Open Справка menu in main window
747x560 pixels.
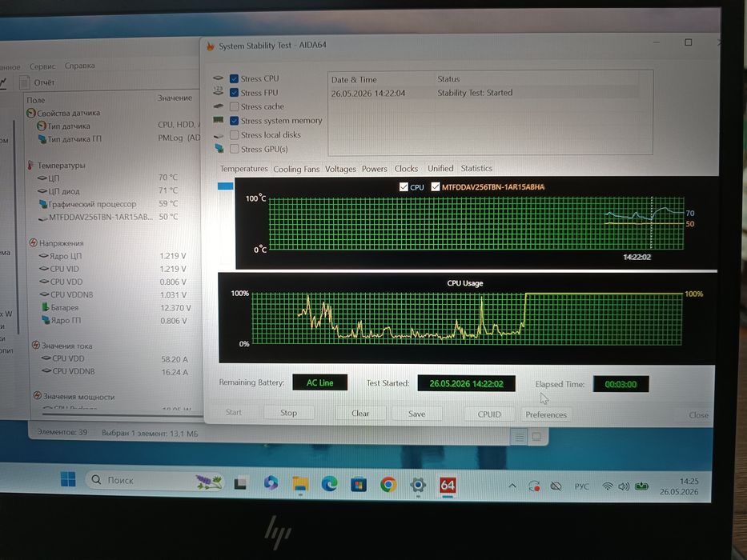79,66
